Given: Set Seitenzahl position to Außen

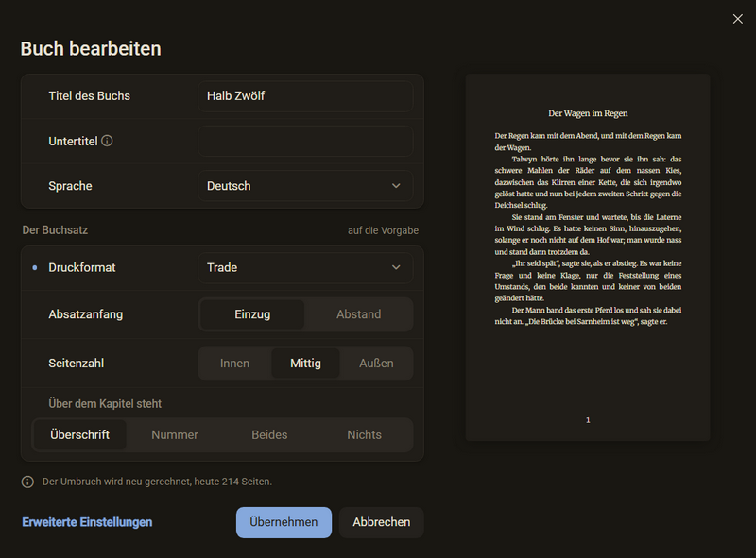Looking at the screenshot, I should tap(376, 364).
